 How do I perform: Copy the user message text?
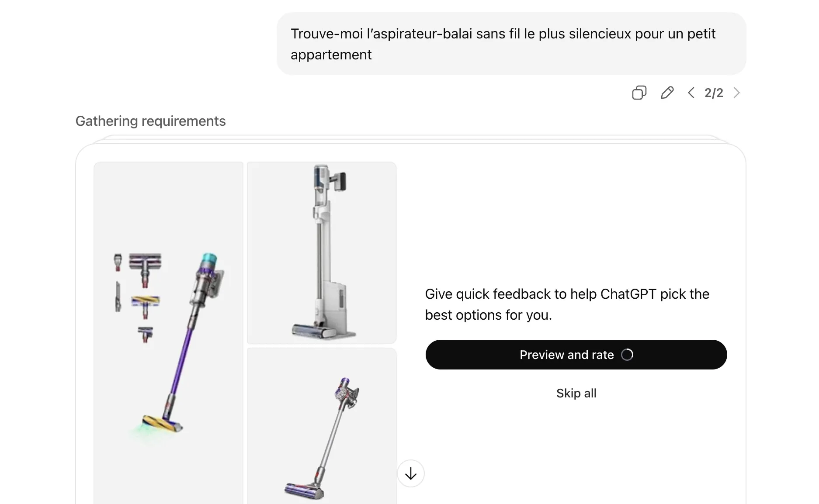point(639,93)
